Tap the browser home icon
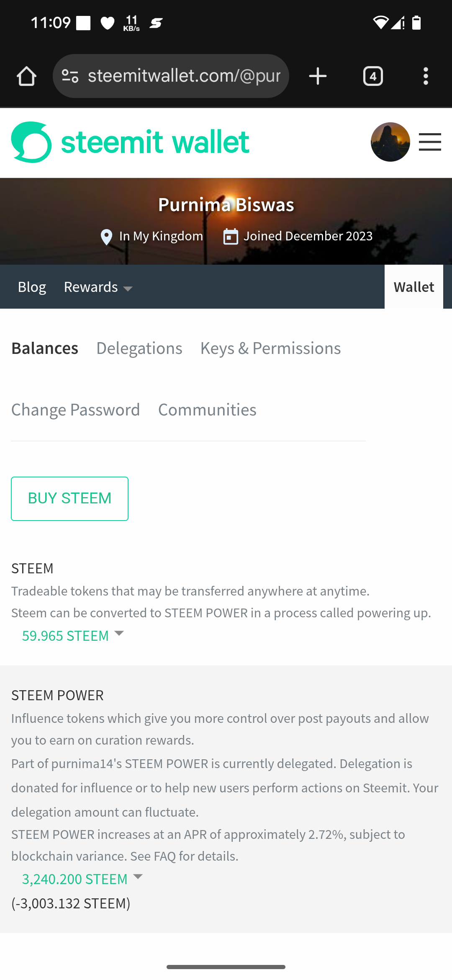Image resolution: width=452 pixels, height=980 pixels. [26, 76]
